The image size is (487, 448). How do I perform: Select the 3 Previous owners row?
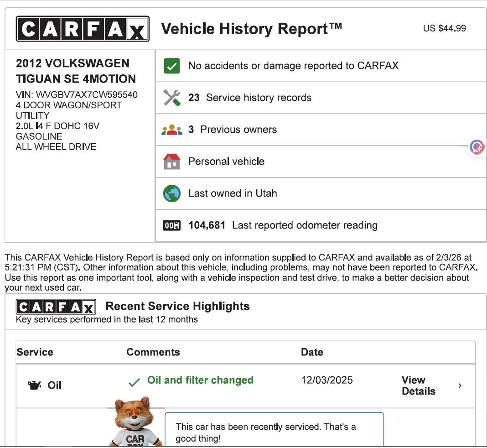click(233, 130)
